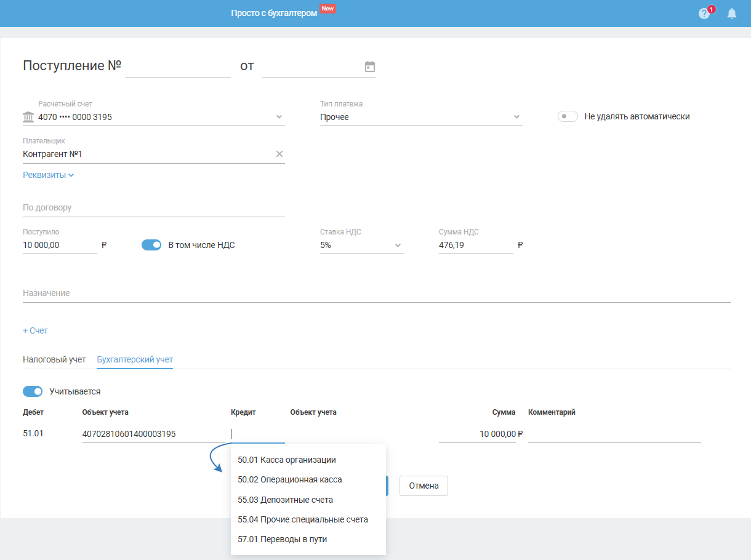The height and width of the screenshot is (560, 751).
Task: Open the help question mark icon
Action: click(x=704, y=14)
